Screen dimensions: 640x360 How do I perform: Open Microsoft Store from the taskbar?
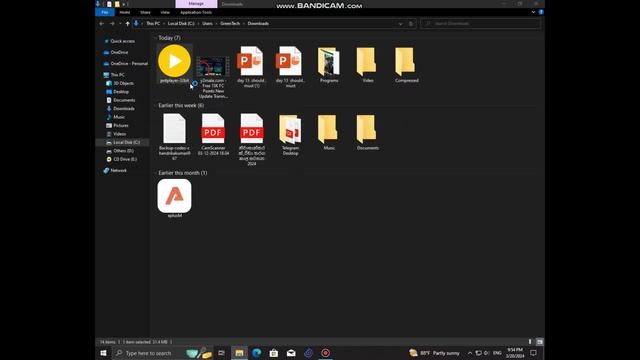pyautogui.click(x=273, y=353)
